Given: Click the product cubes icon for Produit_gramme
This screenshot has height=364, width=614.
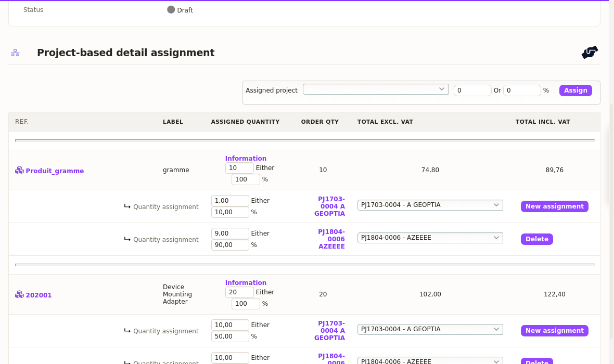Looking at the screenshot, I should 19,170.
